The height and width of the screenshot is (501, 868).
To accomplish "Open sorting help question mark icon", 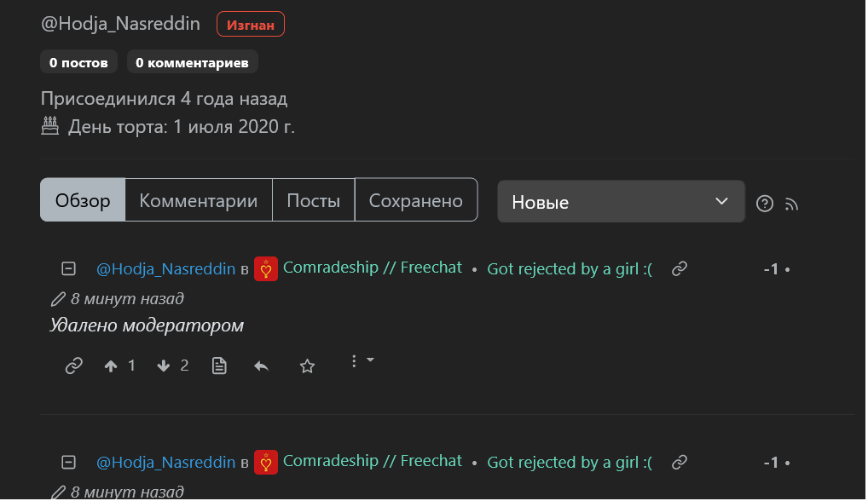I will coord(765,204).
